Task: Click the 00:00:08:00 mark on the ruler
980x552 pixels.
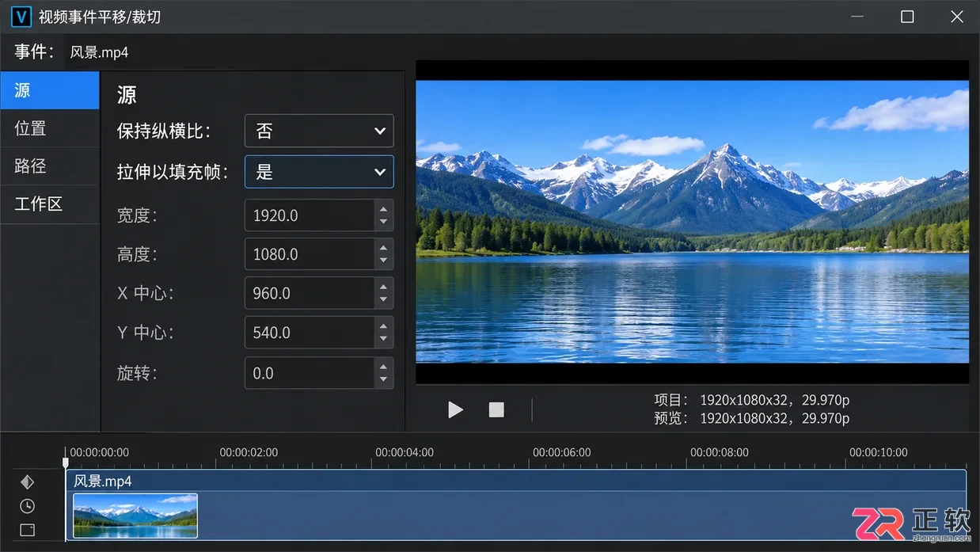Action: point(720,452)
